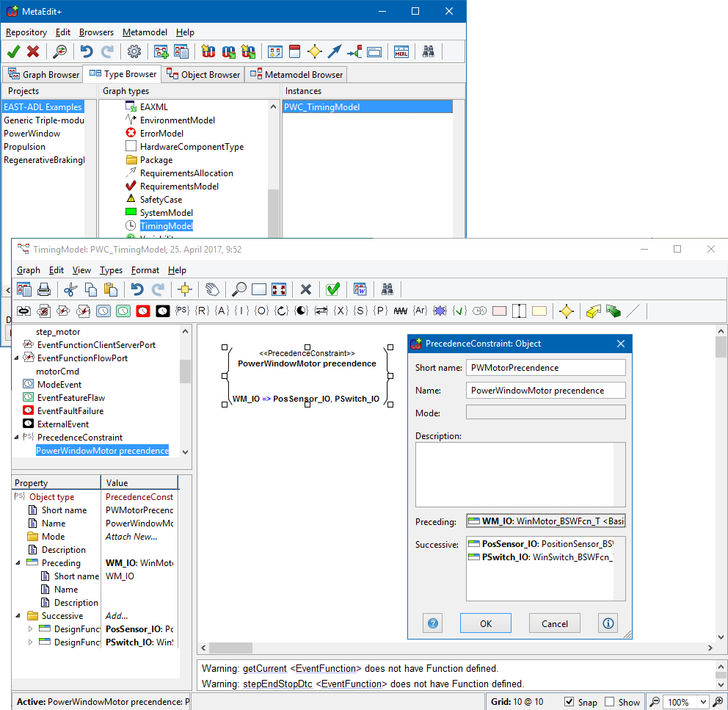The width and height of the screenshot is (728, 710).
Task: Click the magnifier zoom tool in diagram toolbar
Action: [239, 289]
